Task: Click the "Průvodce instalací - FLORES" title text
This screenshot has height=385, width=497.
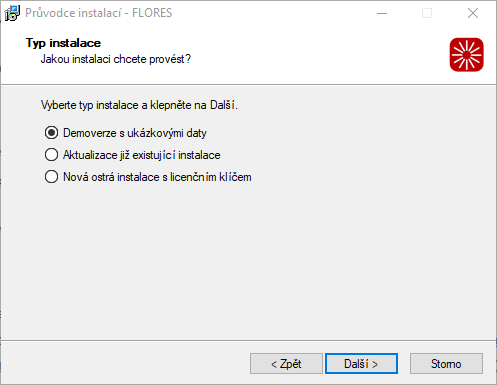Action: pos(99,13)
